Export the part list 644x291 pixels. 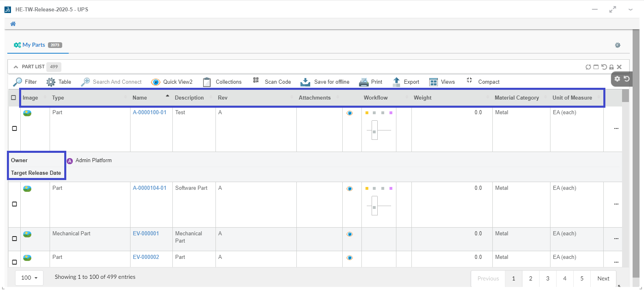click(396, 82)
